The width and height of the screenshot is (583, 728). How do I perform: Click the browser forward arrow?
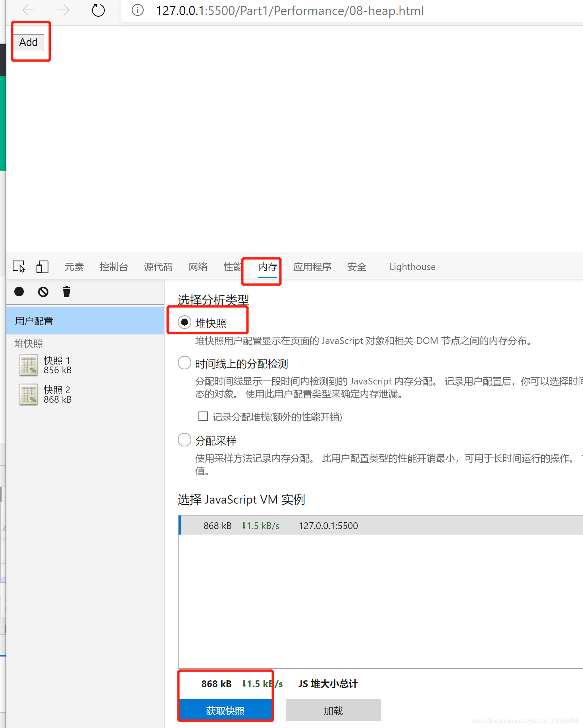[63, 10]
